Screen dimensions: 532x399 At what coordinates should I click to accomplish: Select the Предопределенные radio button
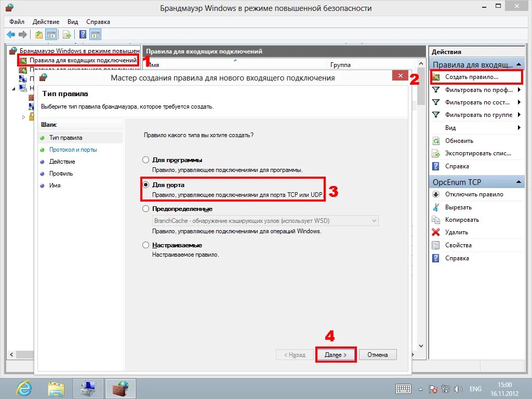(146, 209)
